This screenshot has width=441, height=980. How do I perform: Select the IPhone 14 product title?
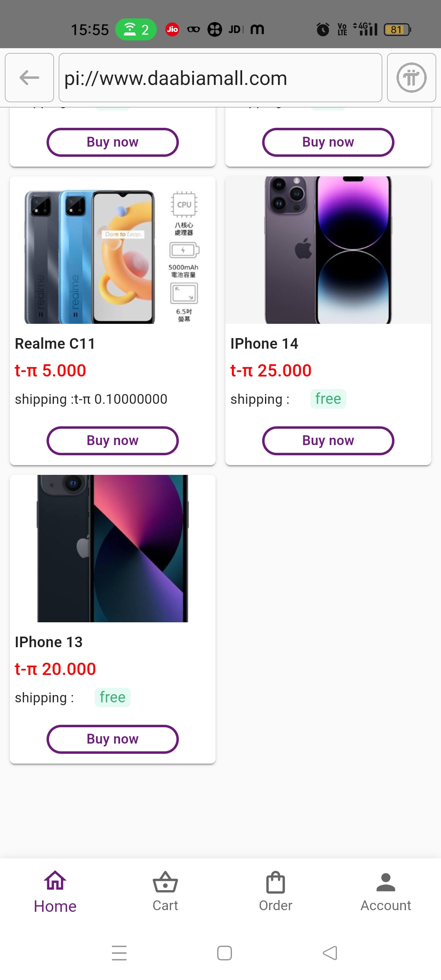pyautogui.click(x=264, y=344)
